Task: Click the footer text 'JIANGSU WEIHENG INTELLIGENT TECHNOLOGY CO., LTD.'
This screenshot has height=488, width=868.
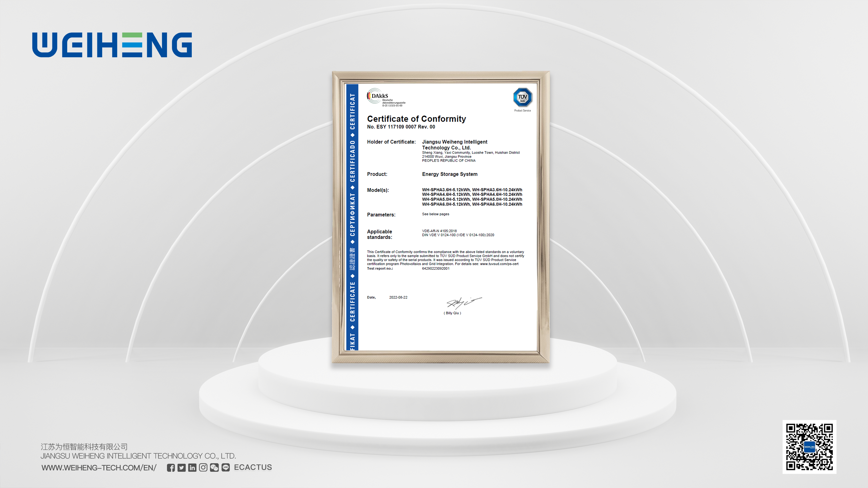Action: coord(138,456)
